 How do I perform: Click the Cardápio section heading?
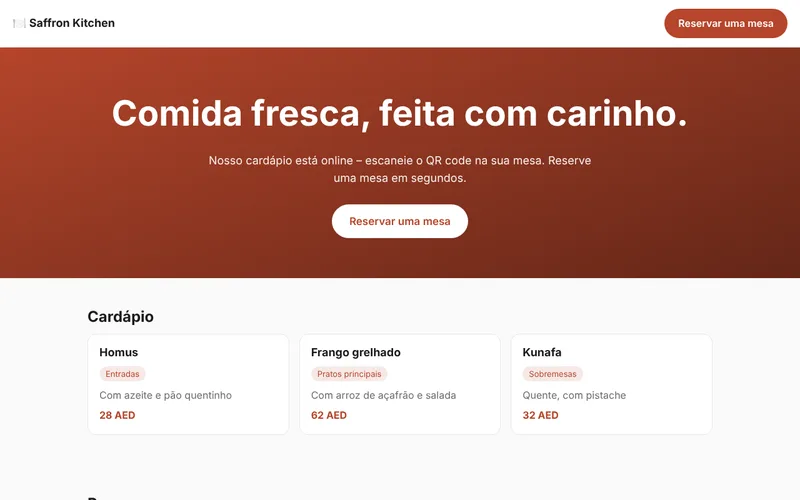(x=120, y=317)
